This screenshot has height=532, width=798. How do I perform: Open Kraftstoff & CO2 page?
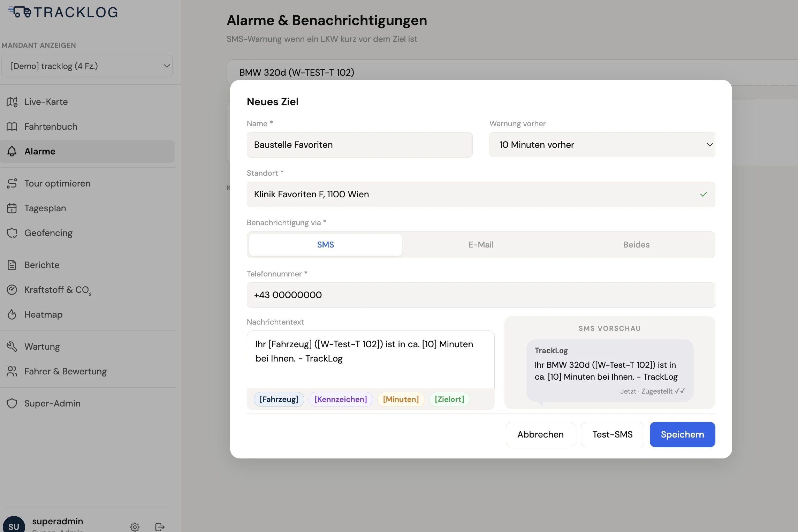point(87,290)
